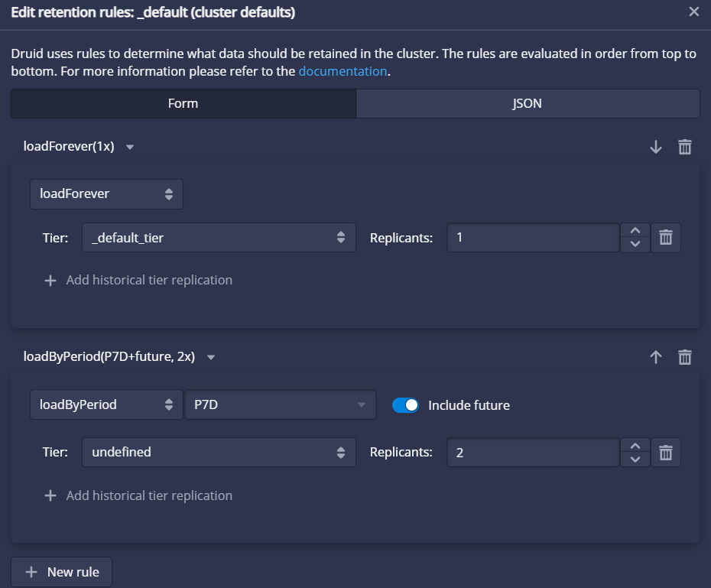The height and width of the screenshot is (588, 711).
Task: Move loadForever rule down with arrow
Action: pyautogui.click(x=656, y=147)
